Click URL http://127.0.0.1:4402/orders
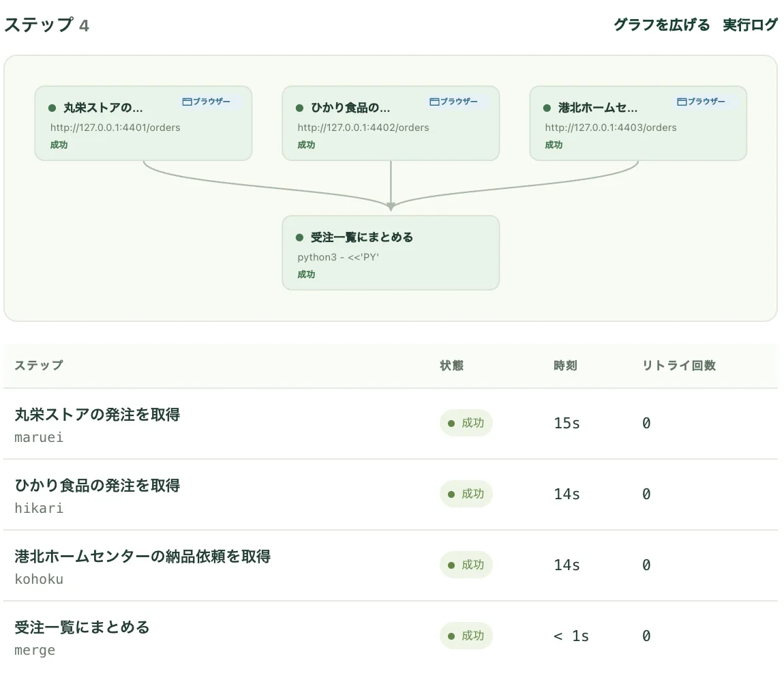This screenshot has height=682, width=784. (x=363, y=128)
